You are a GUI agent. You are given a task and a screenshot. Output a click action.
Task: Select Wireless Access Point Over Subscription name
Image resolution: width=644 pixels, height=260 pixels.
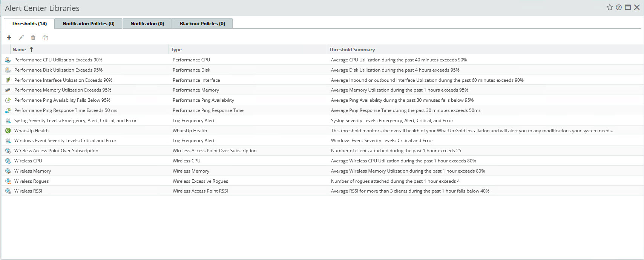click(56, 151)
